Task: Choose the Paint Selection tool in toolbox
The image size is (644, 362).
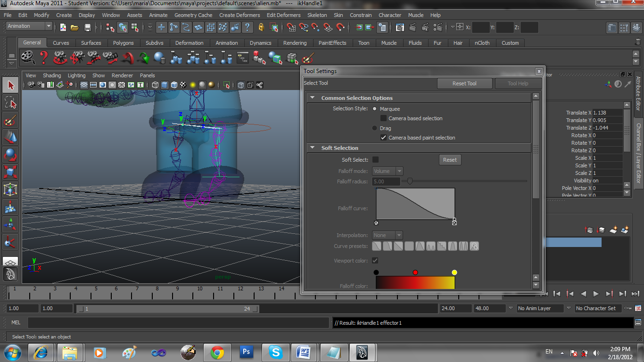Action: click(10, 120)
